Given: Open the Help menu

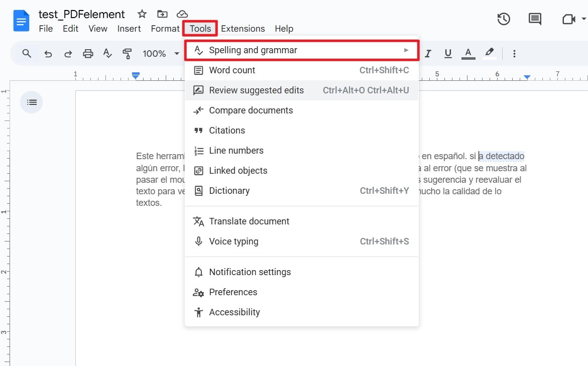Looking at the screenshot, I should (x=284, y=29).
